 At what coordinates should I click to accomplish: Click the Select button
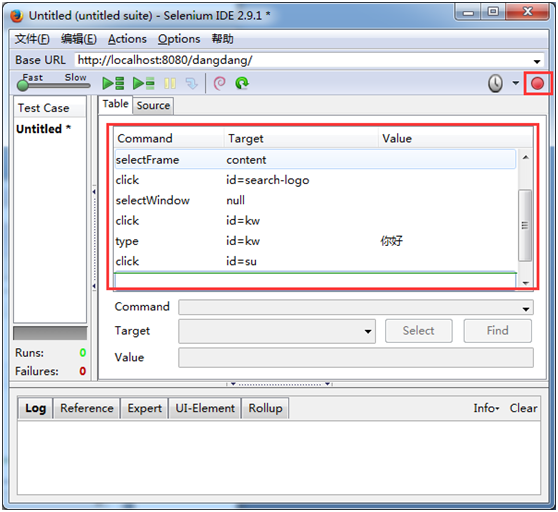[418, 331]
